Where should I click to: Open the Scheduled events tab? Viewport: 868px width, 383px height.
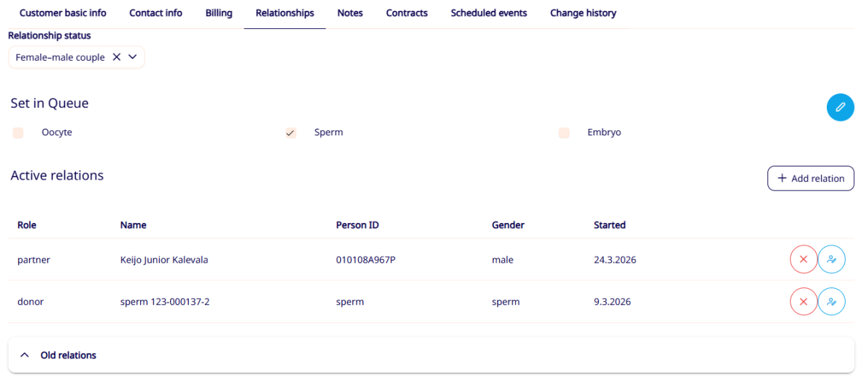coord(488,13)
